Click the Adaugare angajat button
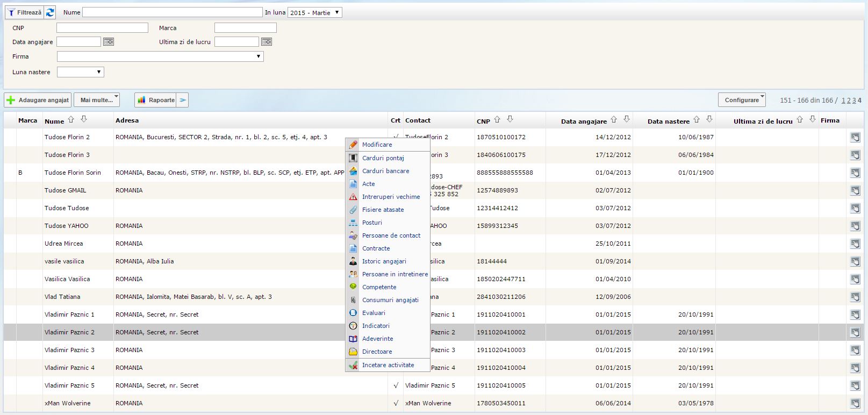This screenshot has width=868, height=415. pos(38,100)
